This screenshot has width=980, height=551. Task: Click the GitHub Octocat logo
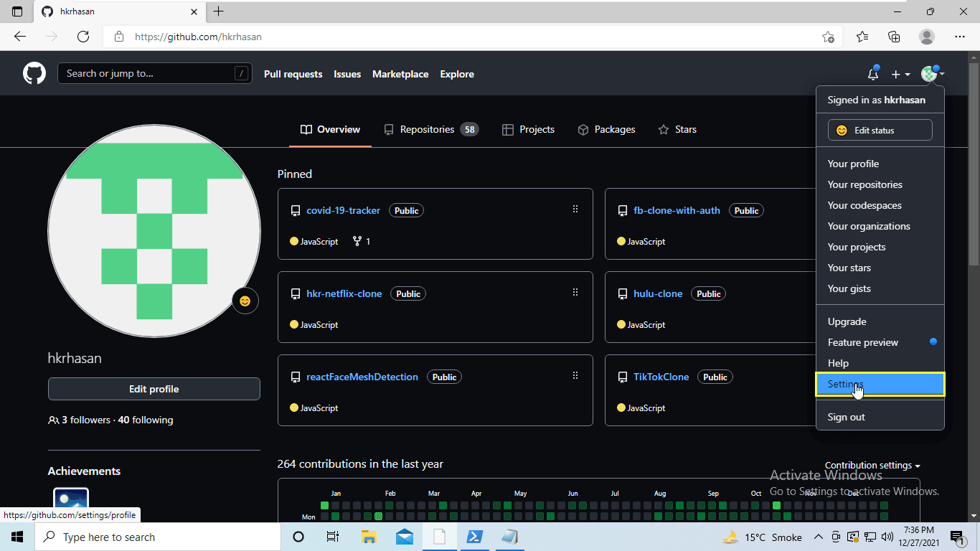tap(34, 74)
